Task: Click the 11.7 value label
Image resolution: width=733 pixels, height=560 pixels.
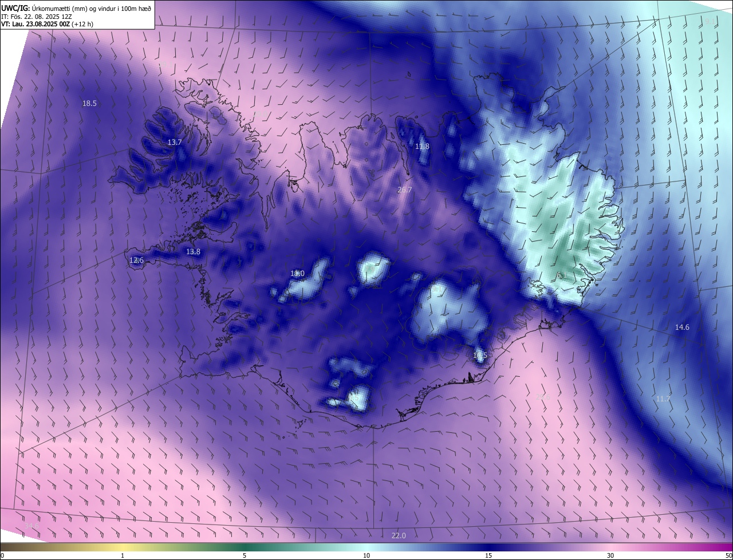Action: point(663,399)
